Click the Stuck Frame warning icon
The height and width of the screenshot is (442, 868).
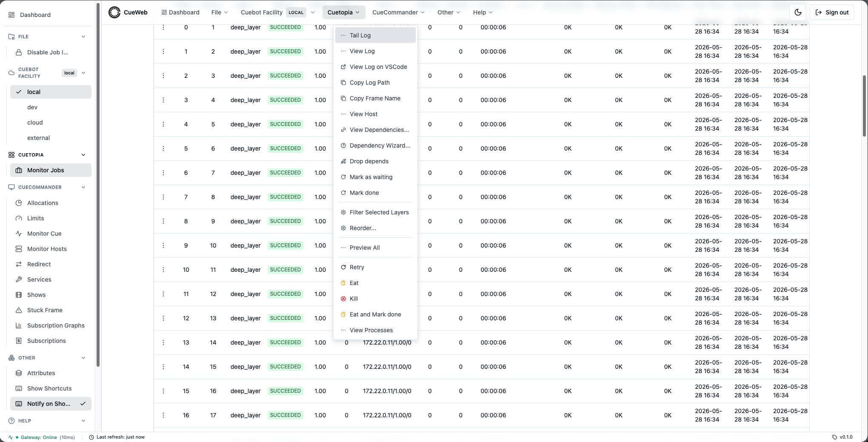click(19, 310)
